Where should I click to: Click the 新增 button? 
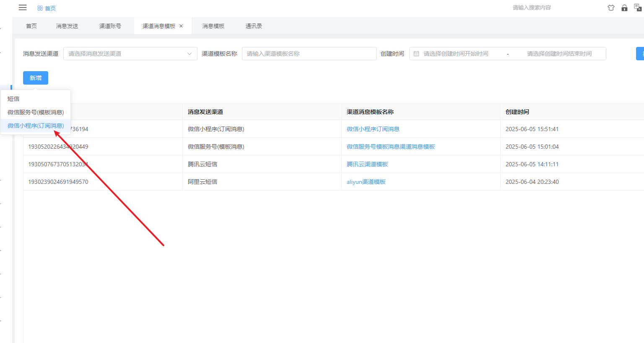click(36, 78)
